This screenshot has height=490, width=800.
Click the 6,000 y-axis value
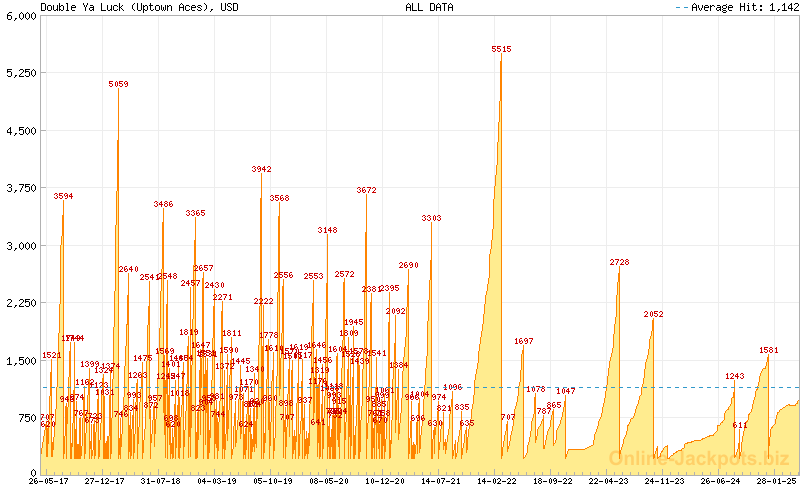click(20, 16)
